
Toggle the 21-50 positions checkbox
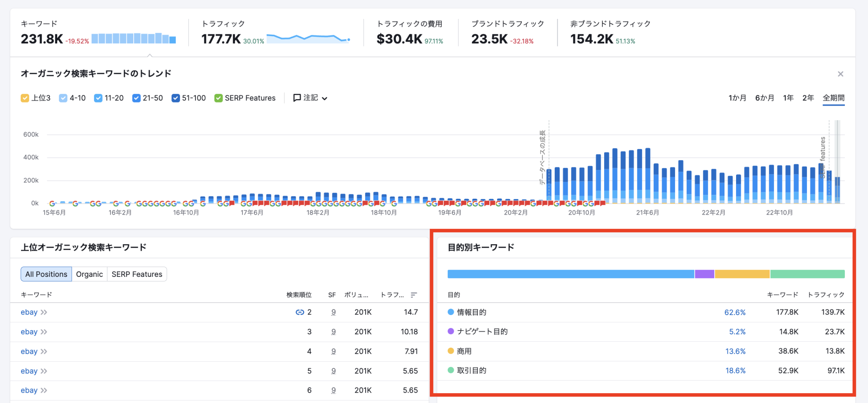(x=136, y=98)
